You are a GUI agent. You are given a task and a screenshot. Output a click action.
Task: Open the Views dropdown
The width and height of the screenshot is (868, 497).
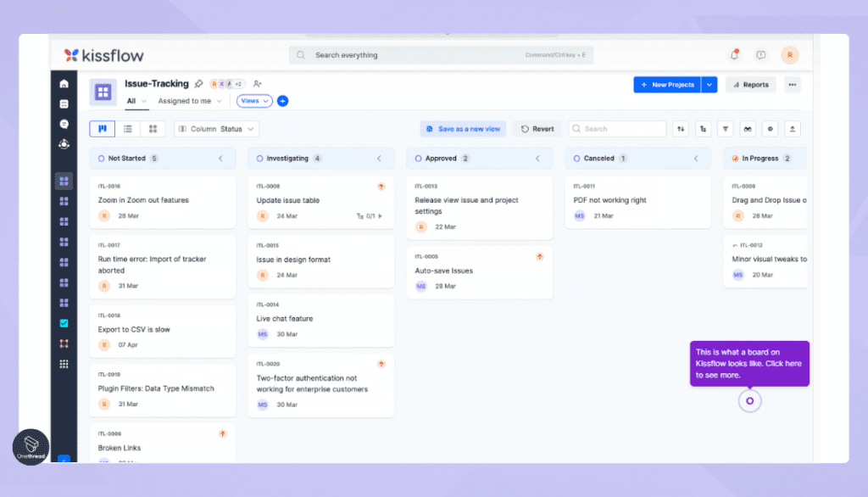254,101
